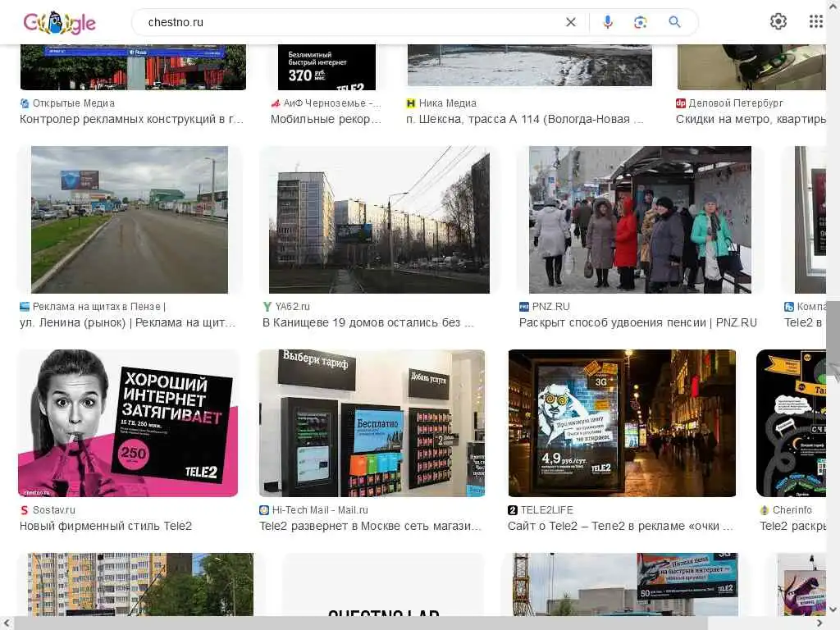
Task: Open Канищево apartment buildings image
Action: coord(379,220)
